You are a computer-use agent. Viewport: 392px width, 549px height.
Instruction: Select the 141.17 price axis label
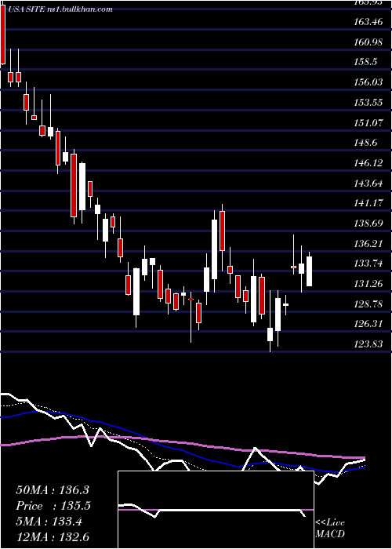pos(368,202)
